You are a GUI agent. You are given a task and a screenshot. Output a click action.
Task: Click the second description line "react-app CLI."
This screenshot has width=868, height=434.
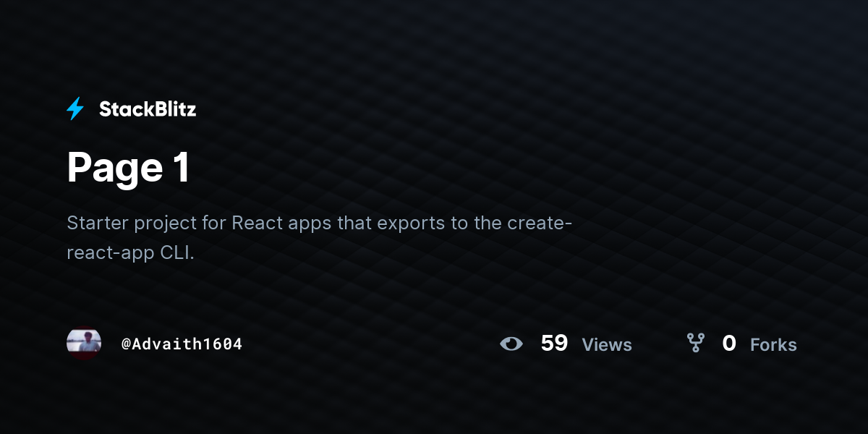coord(131,254)
